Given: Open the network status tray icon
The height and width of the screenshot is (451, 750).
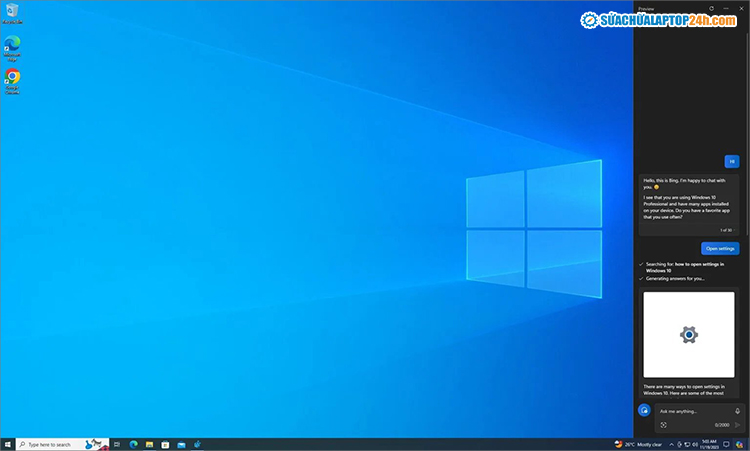Looking at the screenshot, I should (687, 444).
